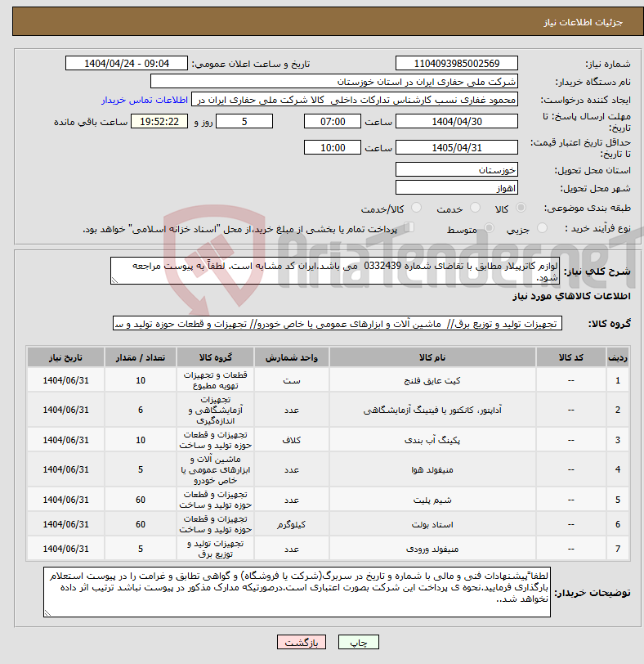Click quantity 6 in the adapter row

click(141, 410)
